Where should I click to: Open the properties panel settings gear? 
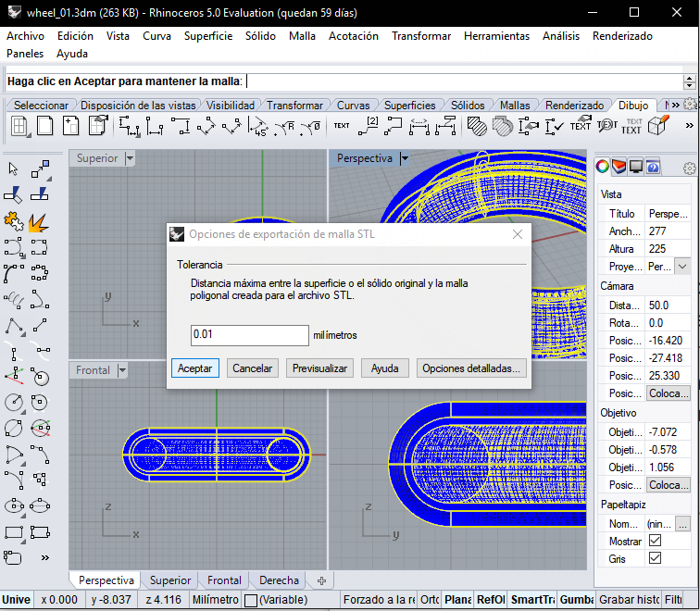(689, 168)
